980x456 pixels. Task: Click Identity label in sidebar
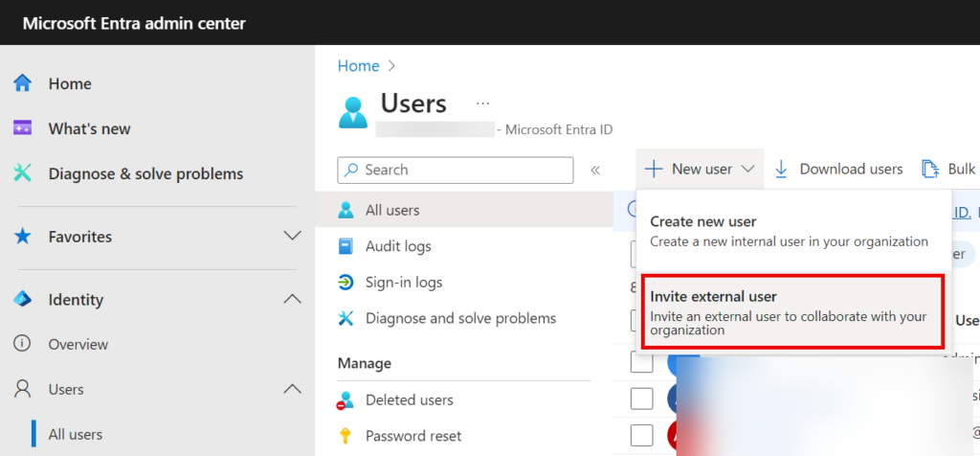point(76,300)
